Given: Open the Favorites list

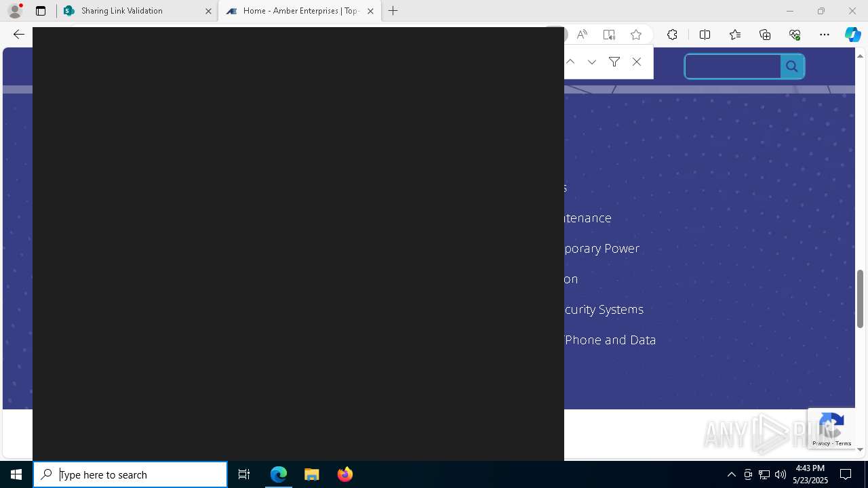Looking at the screenshot, I should [x=735, y=35].
